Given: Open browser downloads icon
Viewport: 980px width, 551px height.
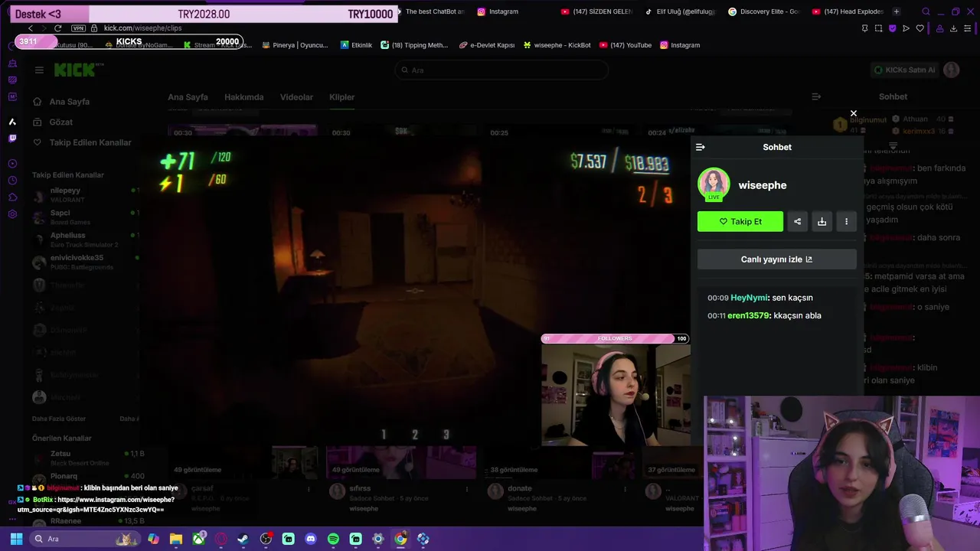Looking at the screenshot, I should tap(953, 28).
